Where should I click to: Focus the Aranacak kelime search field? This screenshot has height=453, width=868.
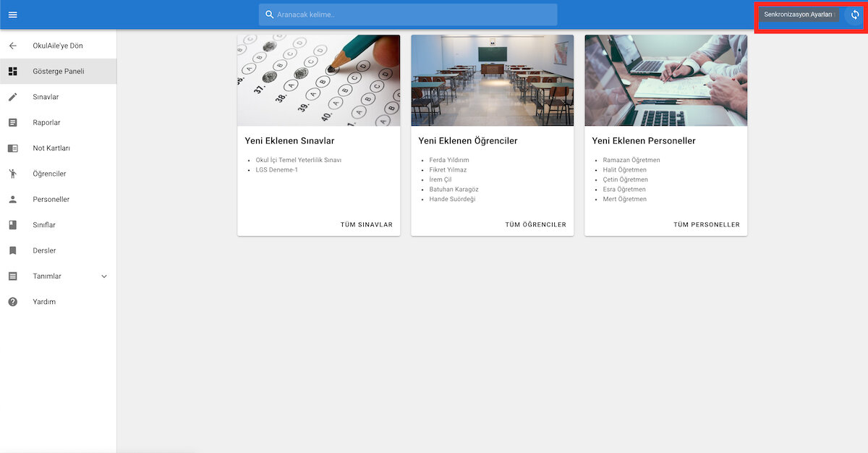click(408, 14)
